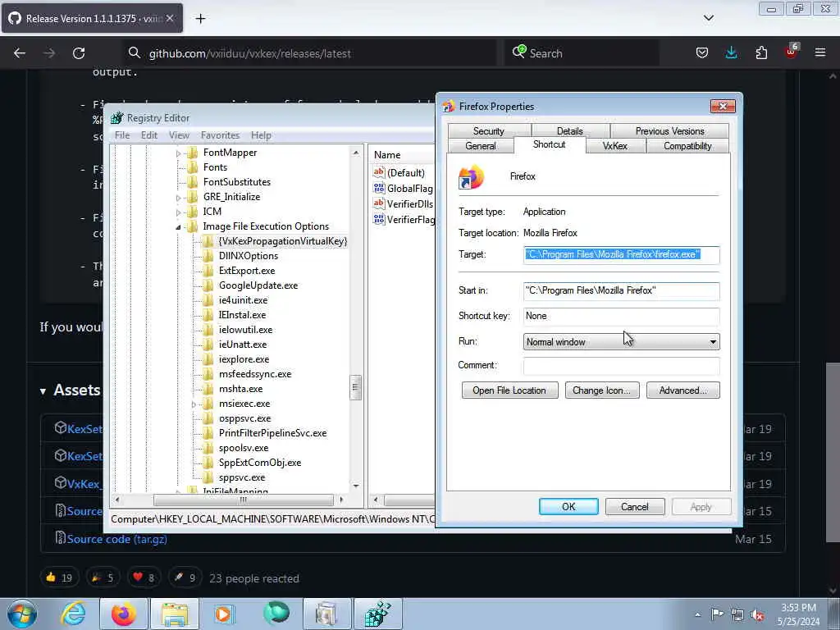Select the (Default) string value icon
Image resolution: width=840 pixels, height=630 pixels.
379,172
